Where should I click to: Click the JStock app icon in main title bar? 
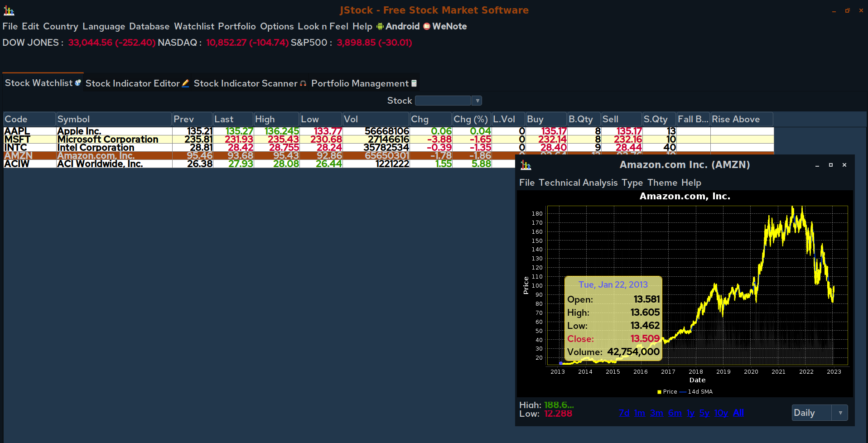9,10
